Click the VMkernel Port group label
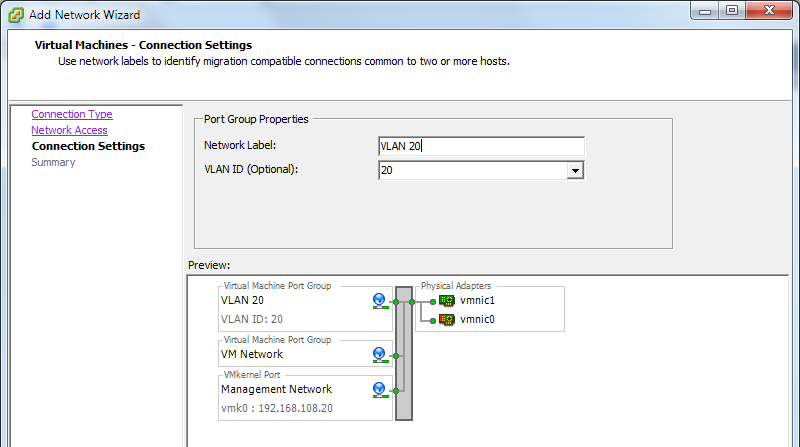This screenshot has width=800, height=447. (x=252, y=375)
